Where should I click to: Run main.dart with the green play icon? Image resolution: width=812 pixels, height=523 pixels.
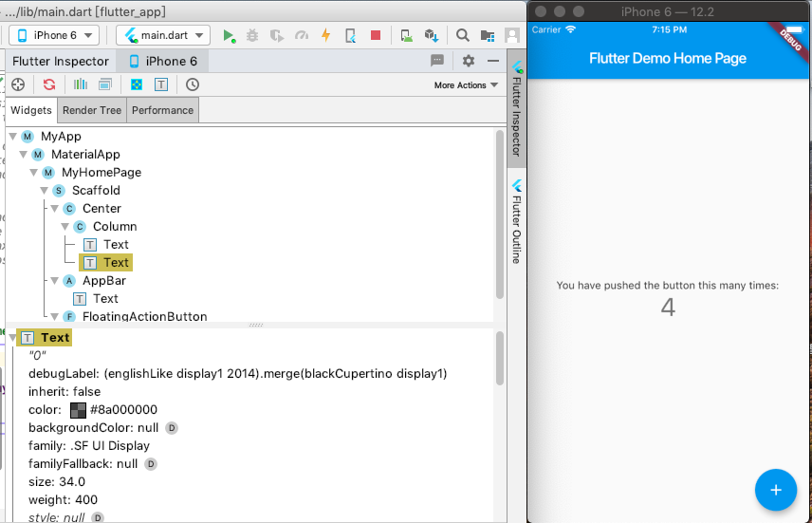click(x=229, y=35)
